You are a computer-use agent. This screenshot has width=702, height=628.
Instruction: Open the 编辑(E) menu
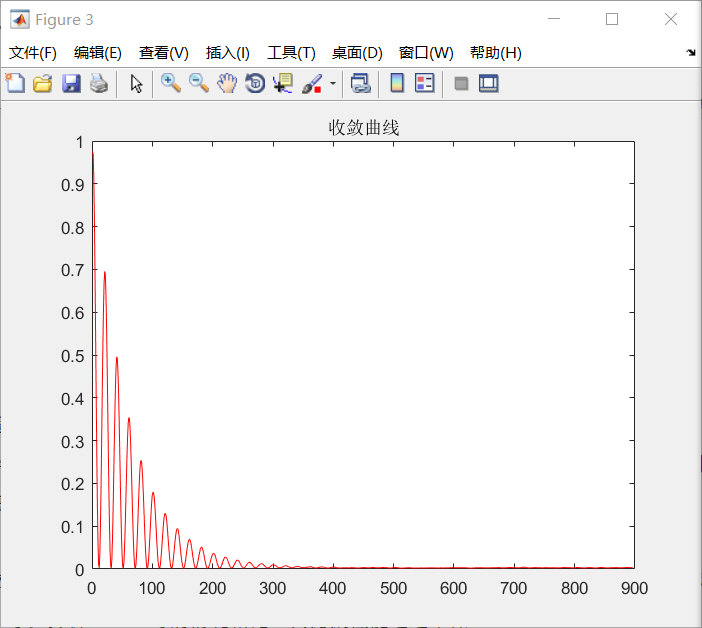click(x=98, y=53)
